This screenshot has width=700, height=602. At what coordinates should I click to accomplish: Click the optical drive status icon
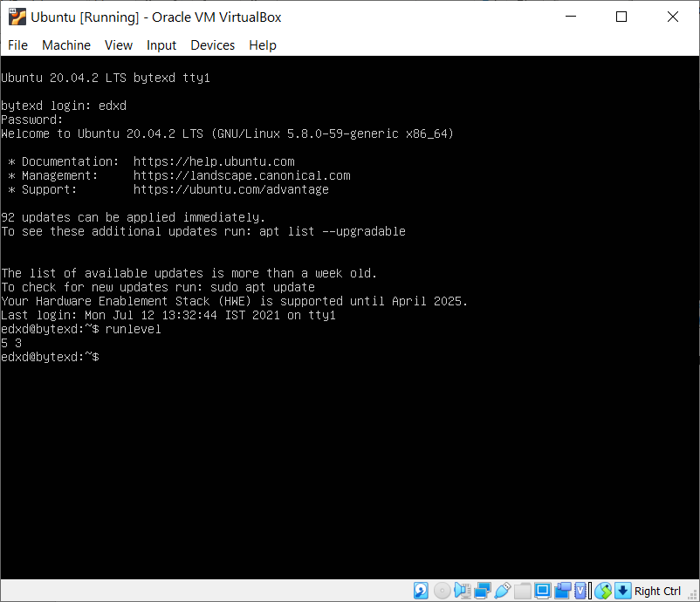(441, 591)
